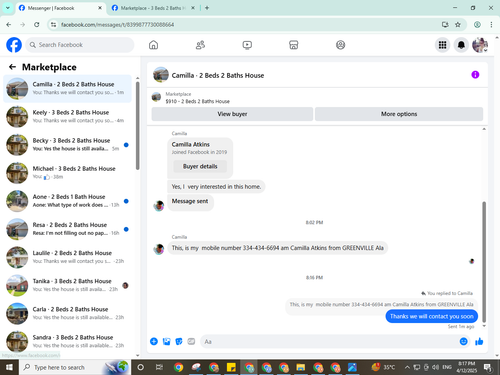Viewport: 500px width, 375px height.
Task: Go back using Marketplace back arrow
Action: 12,67
